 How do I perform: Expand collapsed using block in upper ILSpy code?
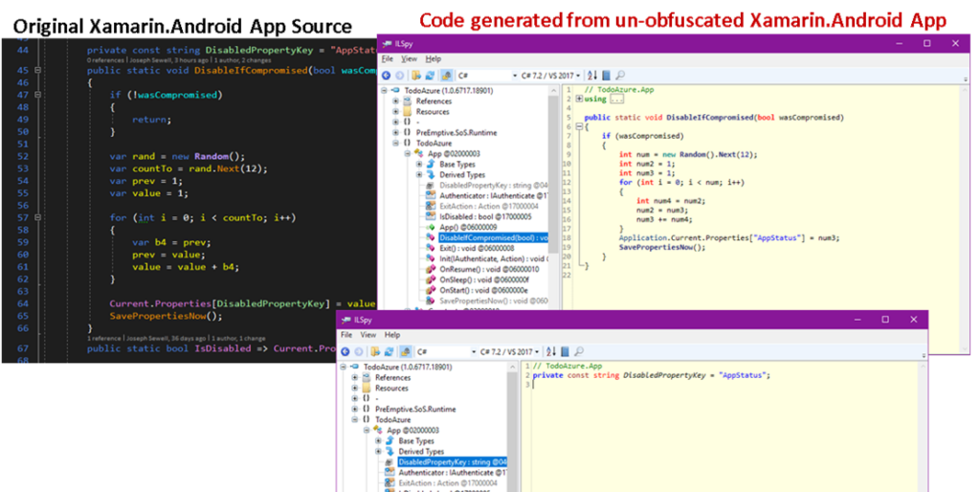click(579, 99)
